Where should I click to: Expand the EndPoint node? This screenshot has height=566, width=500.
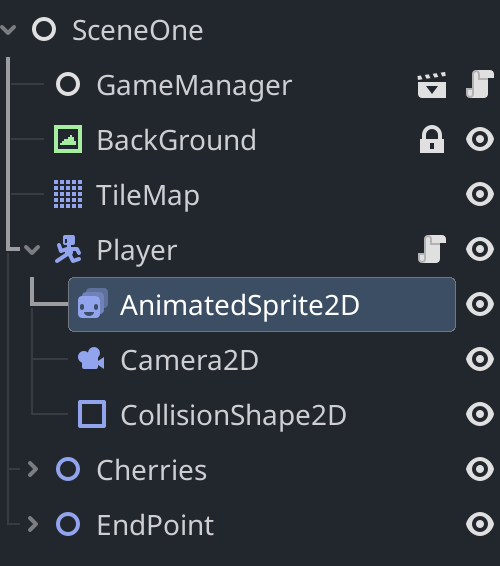33,524
